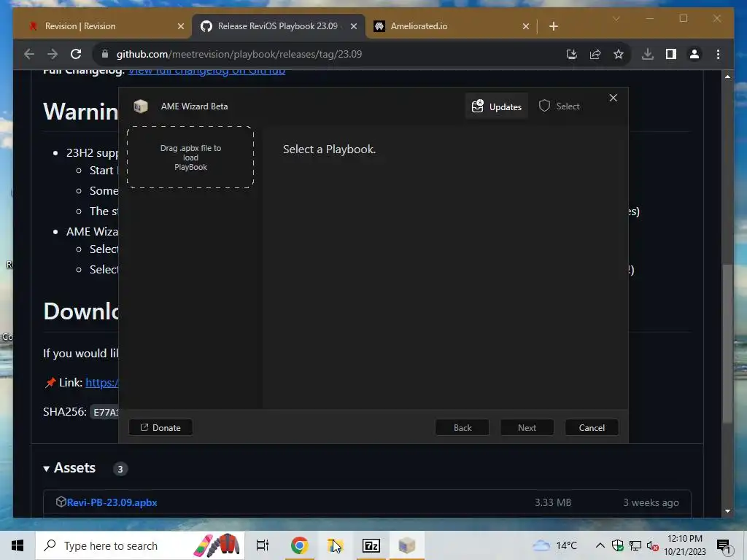Close the AME Wizard Beta dialog
The width and height of the screenshot is (747, 560).
[x=613, y=98]
